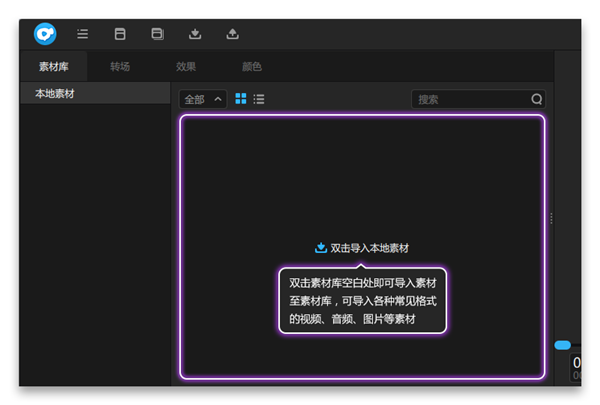
Task: Click the blue playhead slider handle
Action: point(562,345)
